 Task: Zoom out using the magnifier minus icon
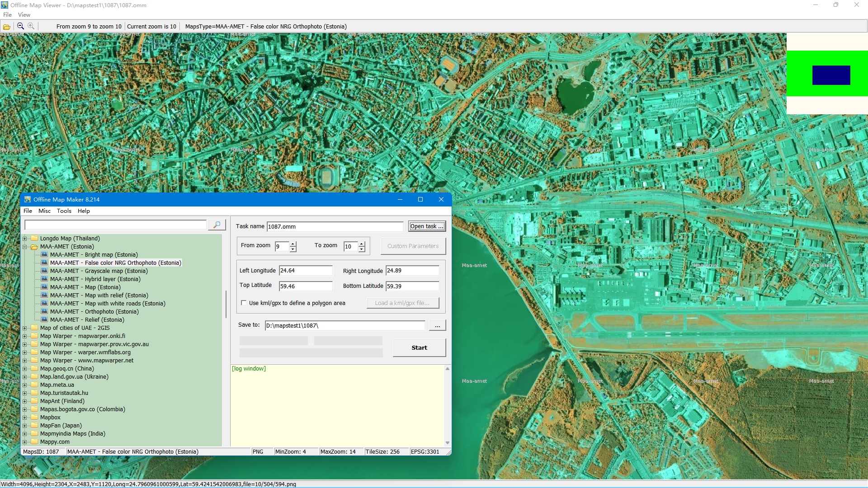20,26
